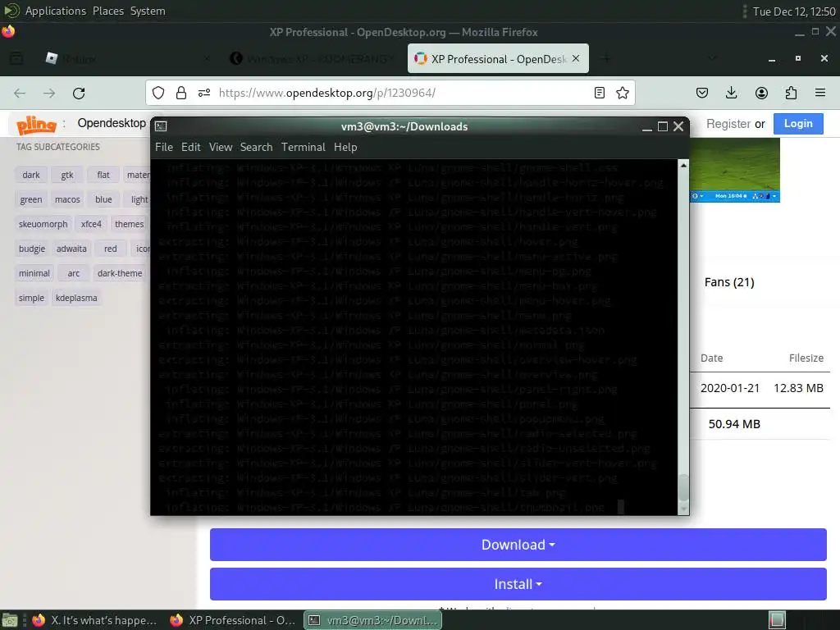Open the System menu in the top panel
This screenshot has height=630, width=840.
(x=148, y=11)
